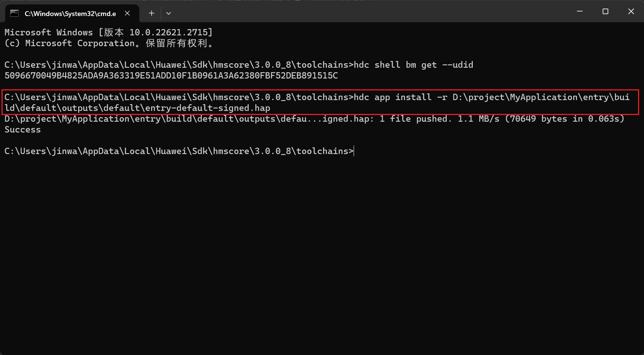
Task: Click the Microsoft Corporation copyright line
Action: tap(108, 43)
